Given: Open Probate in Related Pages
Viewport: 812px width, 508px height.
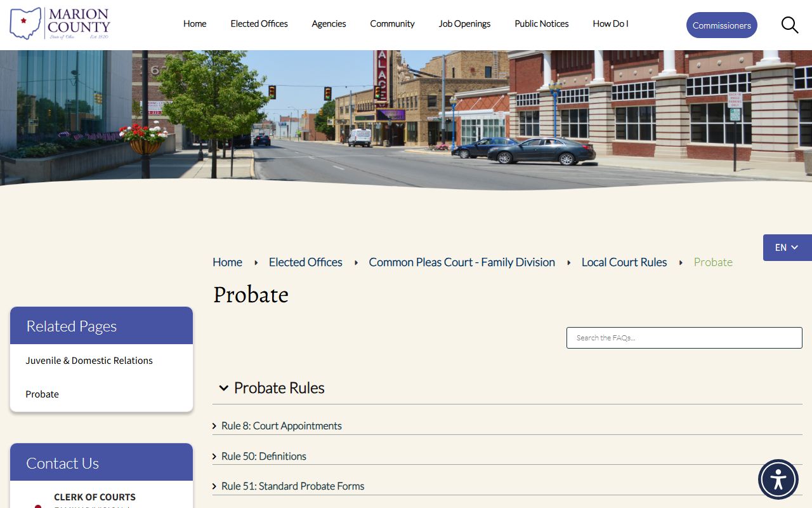Looking at the screenshot, I should (42, 394).
